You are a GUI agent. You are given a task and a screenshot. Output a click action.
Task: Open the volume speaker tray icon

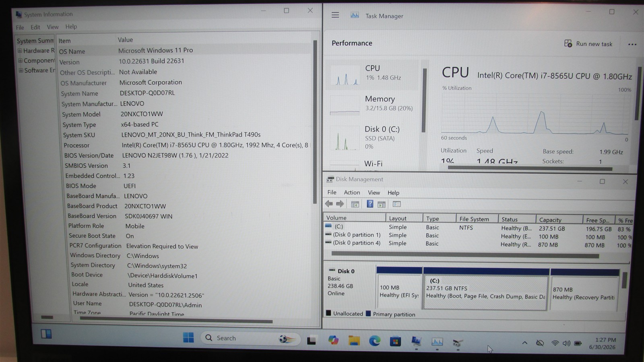566,343
